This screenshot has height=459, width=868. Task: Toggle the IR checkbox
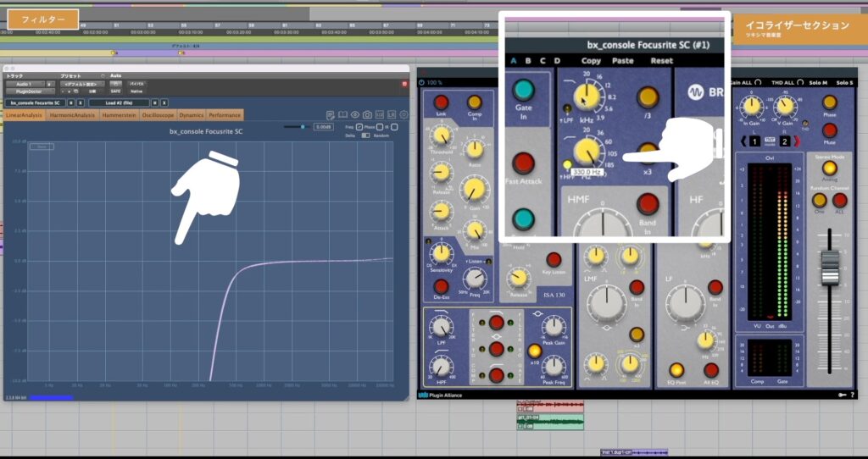click(394, 127)
